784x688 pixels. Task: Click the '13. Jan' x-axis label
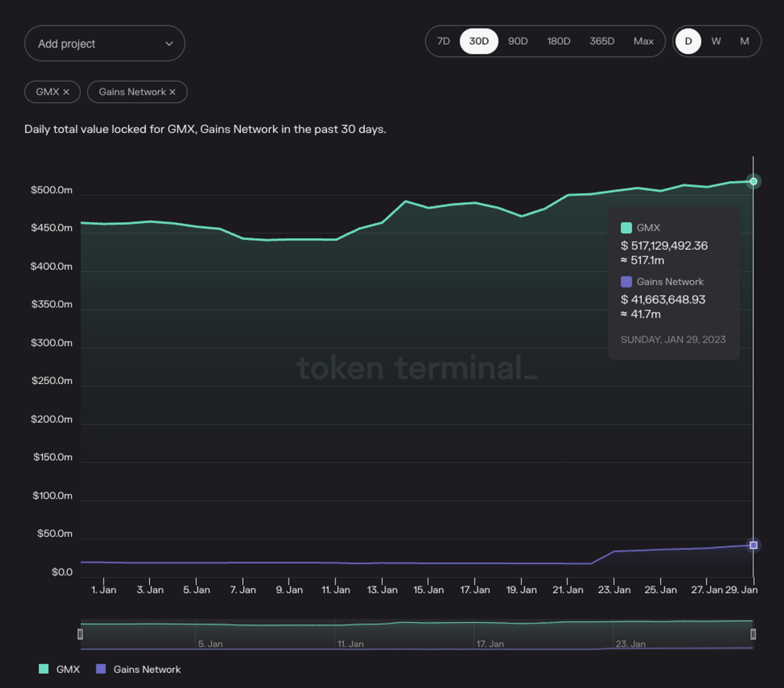coord(382,590)
